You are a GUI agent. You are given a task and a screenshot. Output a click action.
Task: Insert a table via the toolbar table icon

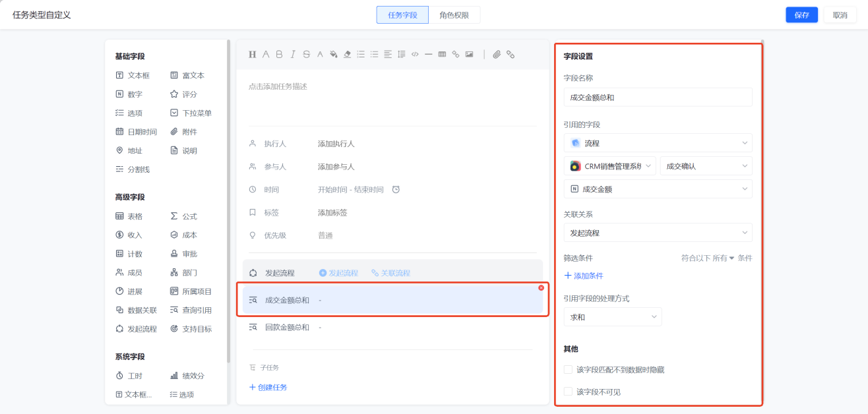442,55
